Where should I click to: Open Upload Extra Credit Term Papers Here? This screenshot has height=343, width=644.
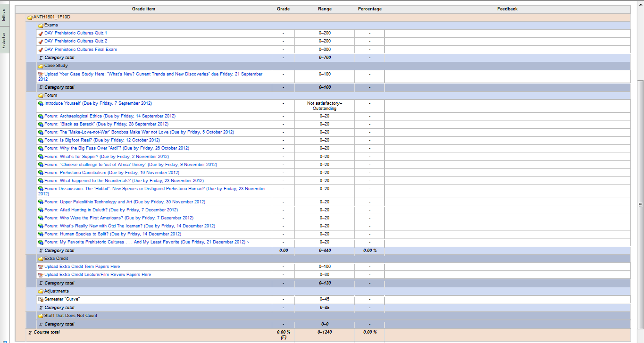[82, 267]
